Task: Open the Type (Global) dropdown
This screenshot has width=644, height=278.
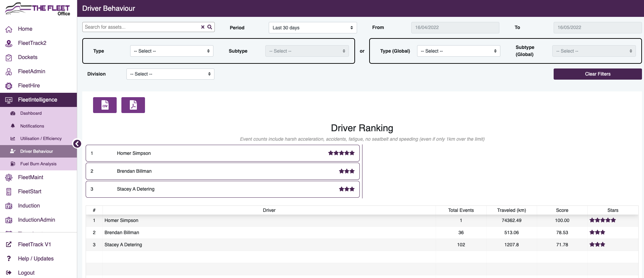Action: (x=459, y=51)
